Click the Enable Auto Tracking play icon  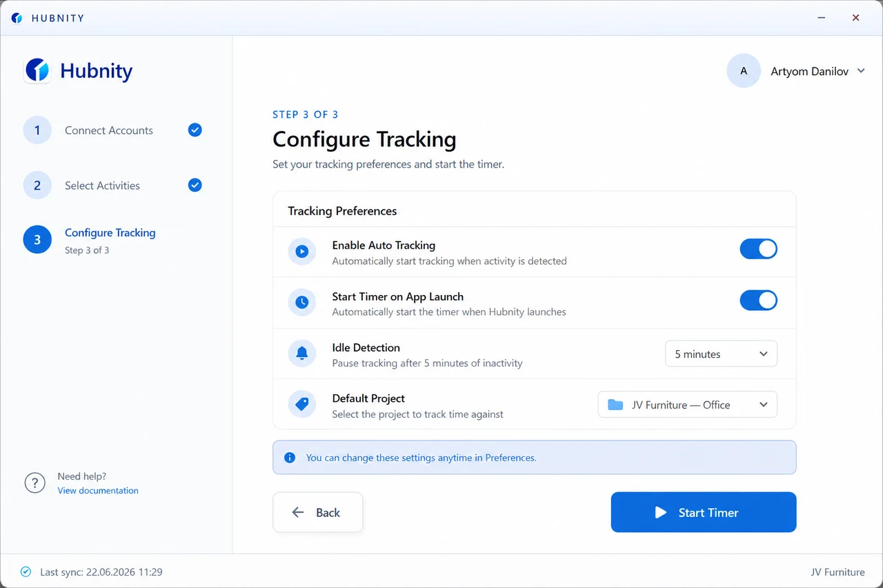point(301,252)
